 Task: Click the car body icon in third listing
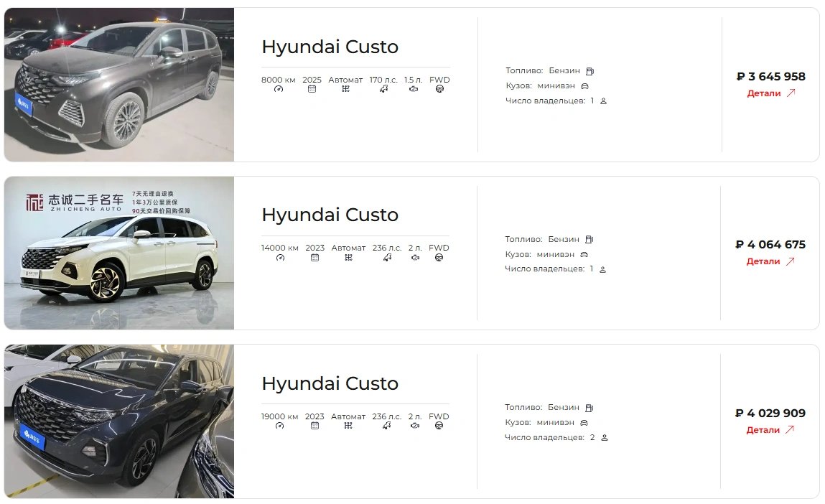584,422
